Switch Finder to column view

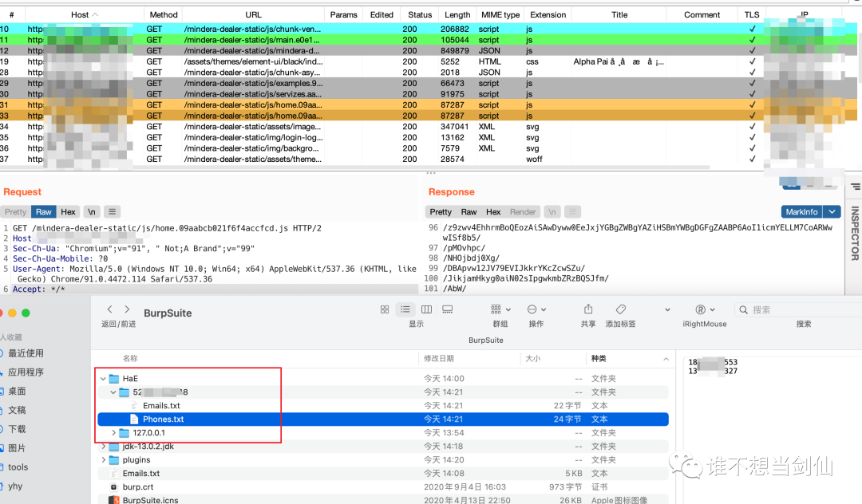coord(426,309)
